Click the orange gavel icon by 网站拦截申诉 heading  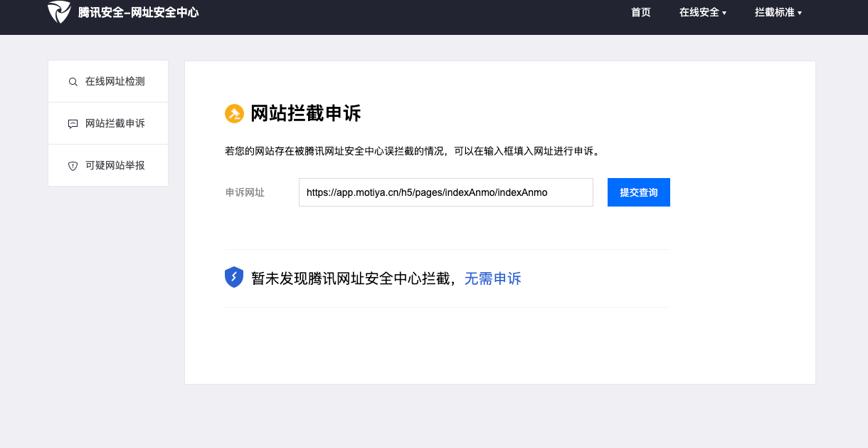(x=234, y=113)
